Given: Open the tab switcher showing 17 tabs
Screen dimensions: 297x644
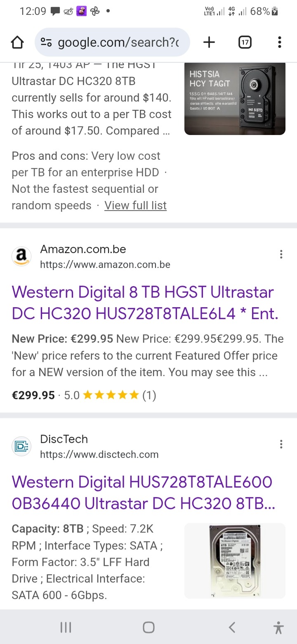Looking at the screenshot, I should (x=245, y=42).
